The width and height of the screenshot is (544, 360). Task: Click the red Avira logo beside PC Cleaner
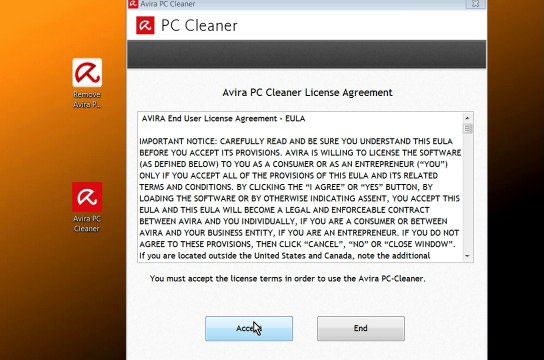click(x=145, y=25)
